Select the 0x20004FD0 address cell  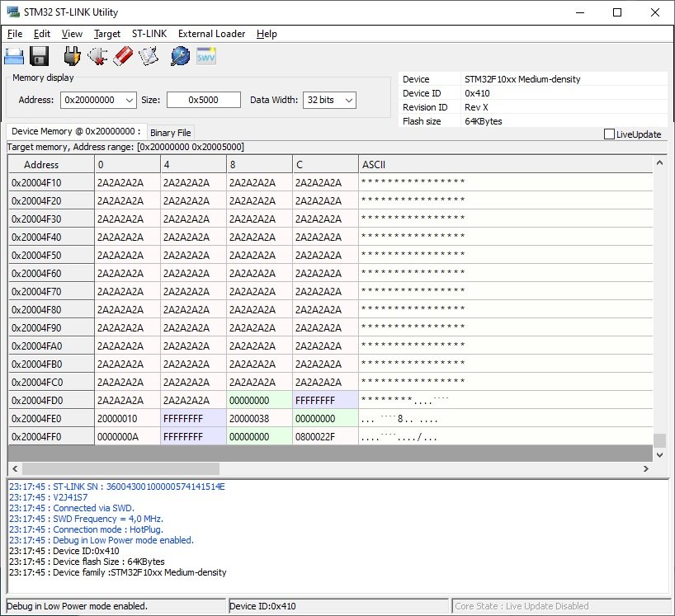(51, 401)
